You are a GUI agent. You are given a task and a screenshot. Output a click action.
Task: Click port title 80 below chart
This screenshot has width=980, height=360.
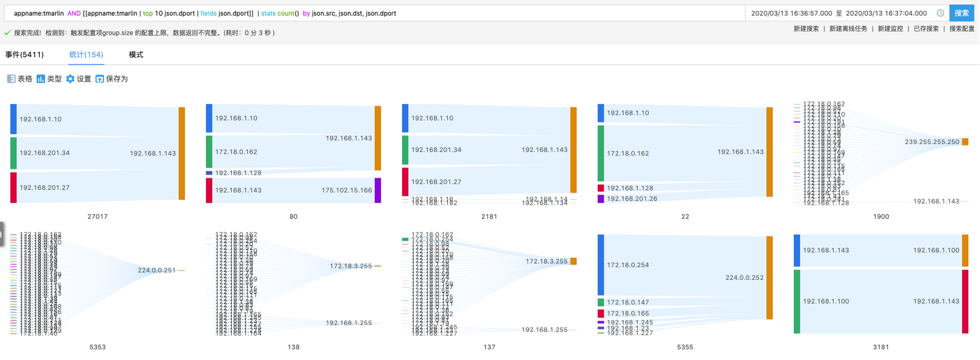tap(294, 217)
